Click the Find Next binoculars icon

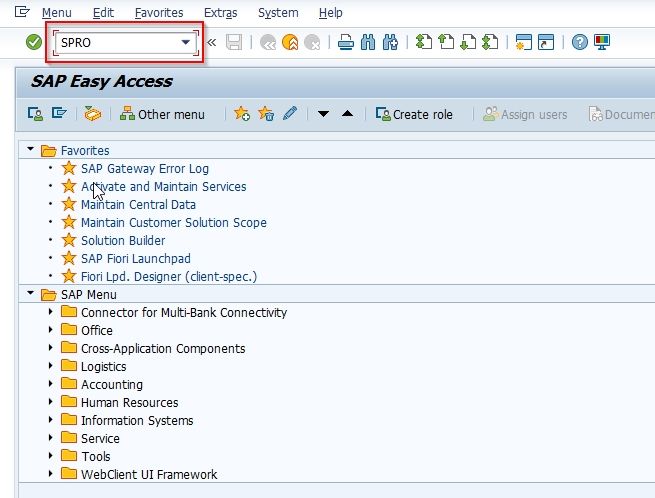coord(390,42)
